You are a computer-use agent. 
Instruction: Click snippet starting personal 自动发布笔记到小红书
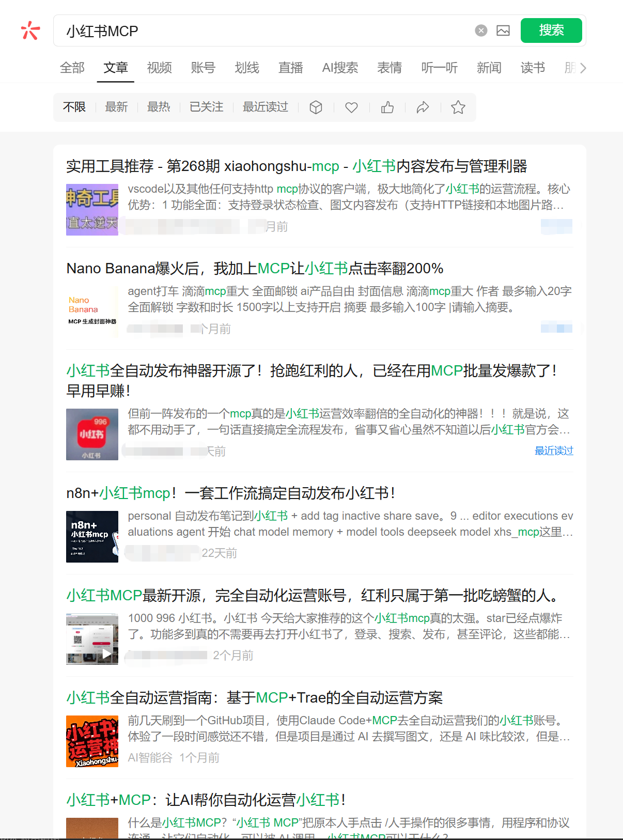click(x=350, y=524)
